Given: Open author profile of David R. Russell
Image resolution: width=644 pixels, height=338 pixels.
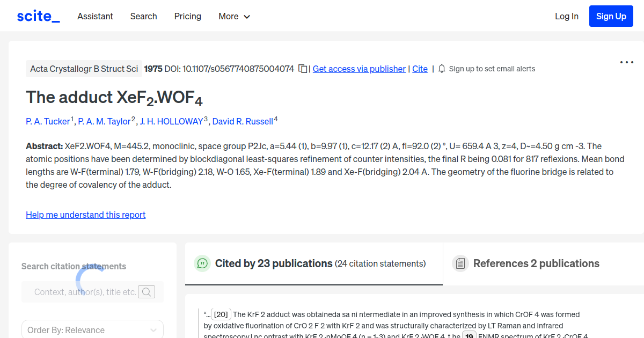Looking at the screenshot, I should 243,121.
